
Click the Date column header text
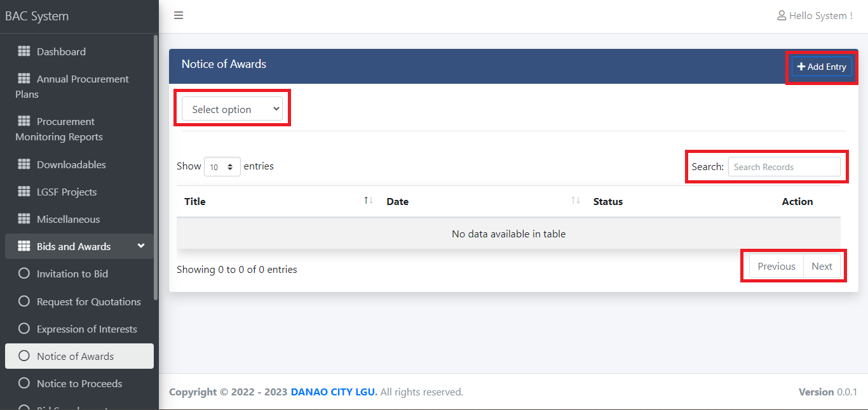[x=398, y=201]
